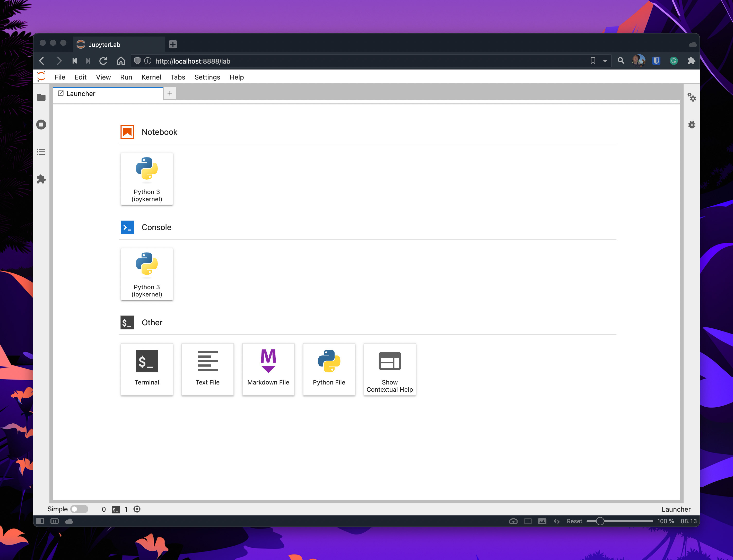Open the Kernel menu

151,77
